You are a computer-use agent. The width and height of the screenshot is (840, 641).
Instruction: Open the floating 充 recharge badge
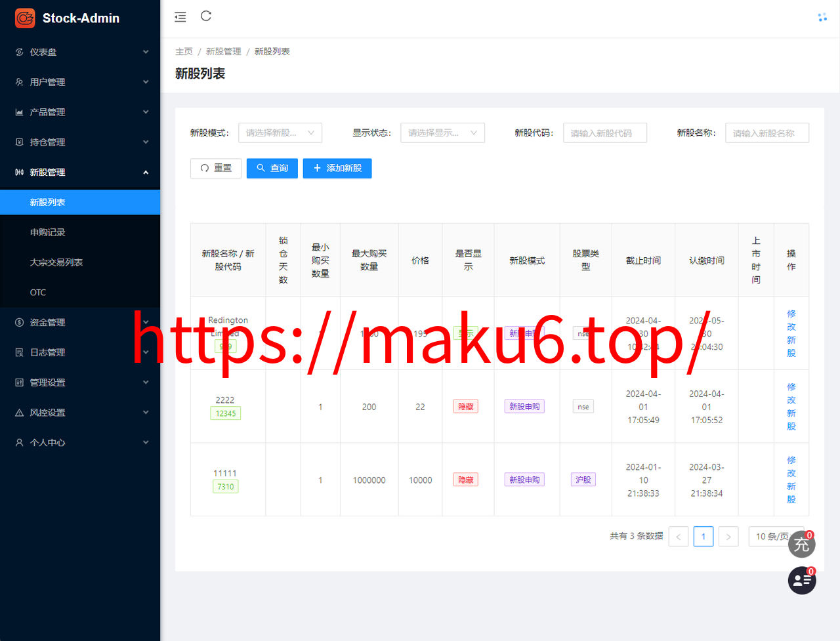[x=801, y=545]
